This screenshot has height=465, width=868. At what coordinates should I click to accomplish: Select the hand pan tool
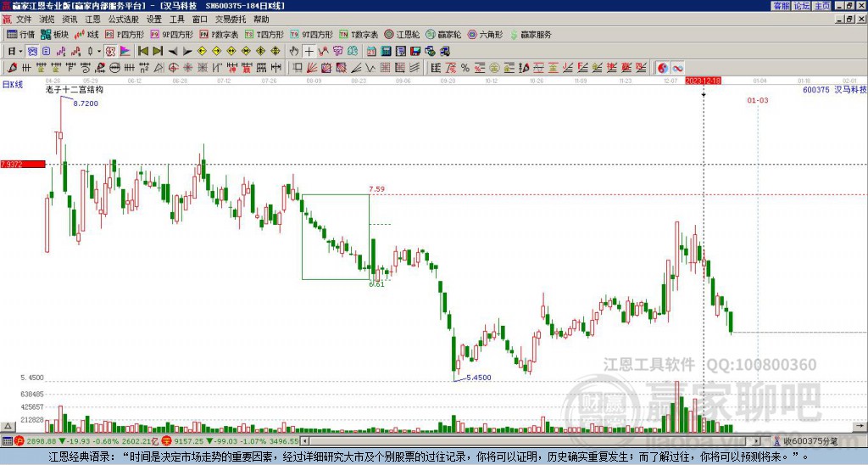pos(294,51)
